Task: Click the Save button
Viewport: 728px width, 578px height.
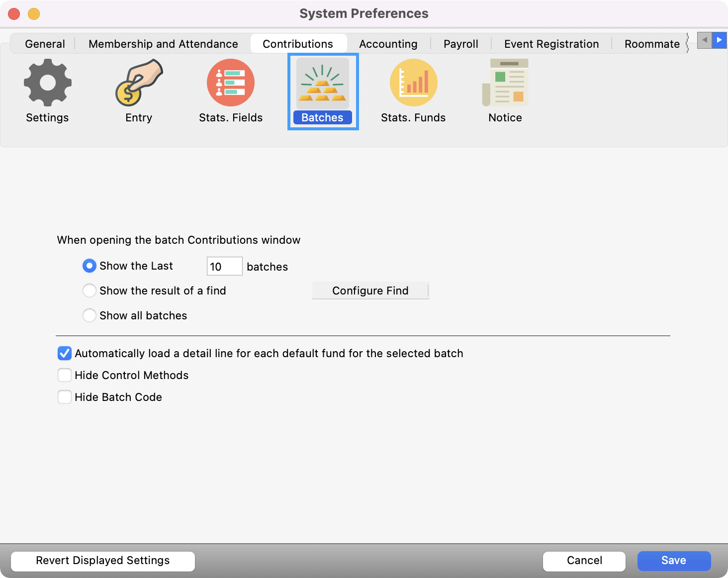Action: click(674, 561)
